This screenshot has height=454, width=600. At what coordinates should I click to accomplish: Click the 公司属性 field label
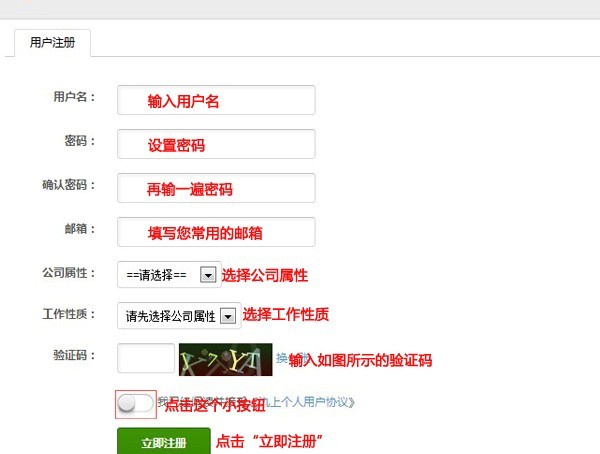68,273
